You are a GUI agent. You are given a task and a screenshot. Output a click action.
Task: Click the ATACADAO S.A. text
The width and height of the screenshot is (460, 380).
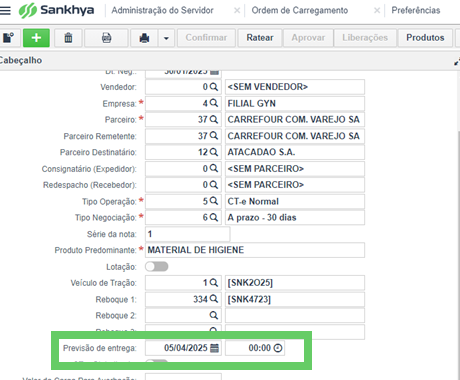261,152
